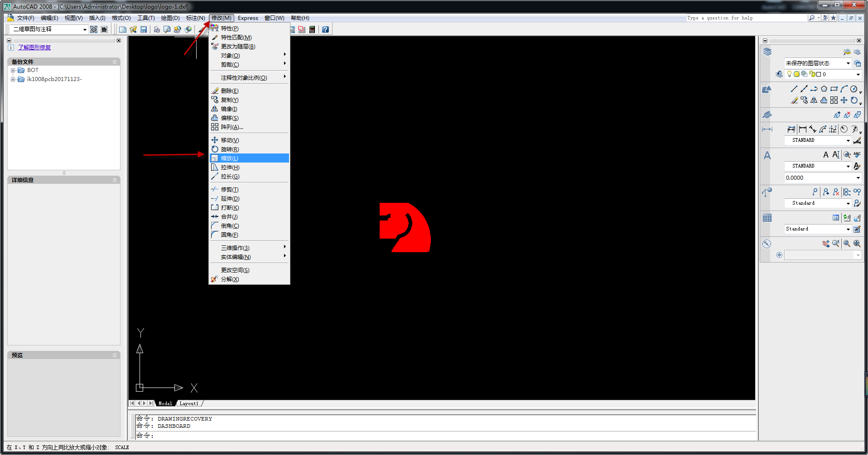
Task: Select the Polygon tool in the dashboard
Action: [x=824, y=89]
